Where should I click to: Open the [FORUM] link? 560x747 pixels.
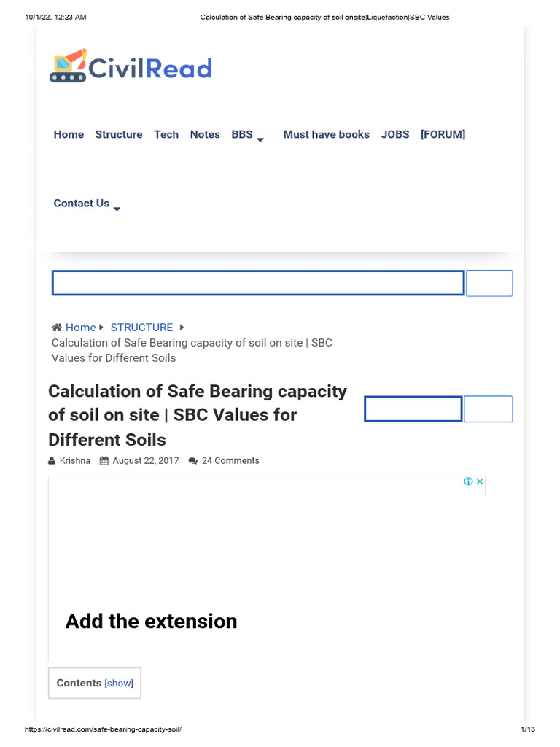click(x=443, y=134)
